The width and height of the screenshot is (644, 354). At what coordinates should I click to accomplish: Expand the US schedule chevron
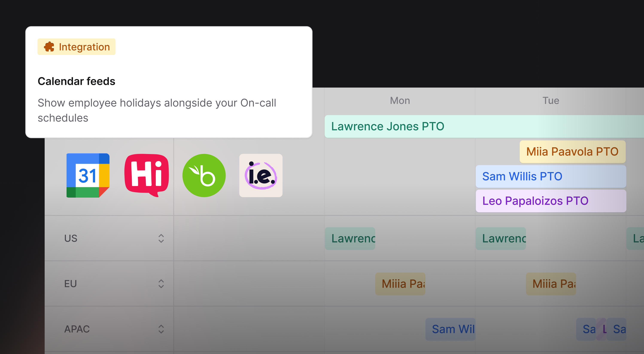pos(161,238)
